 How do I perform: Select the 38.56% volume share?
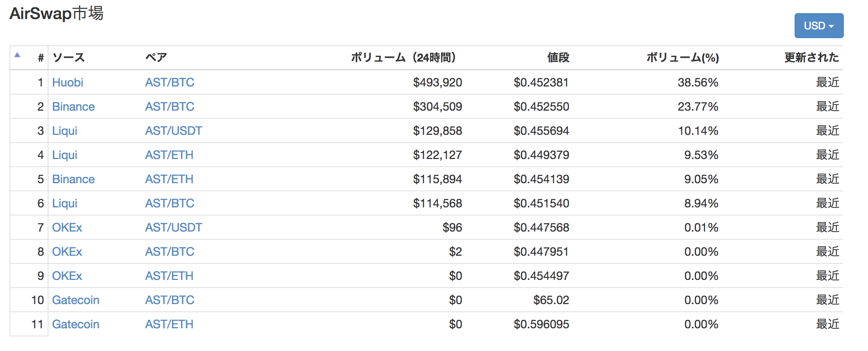[x=698, y=82]
